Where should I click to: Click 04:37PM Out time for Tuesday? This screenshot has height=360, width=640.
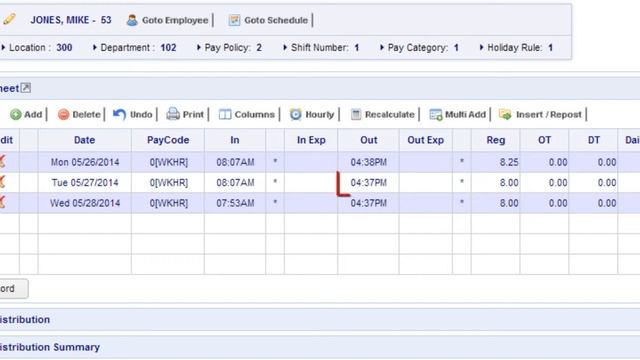[369, 182]
